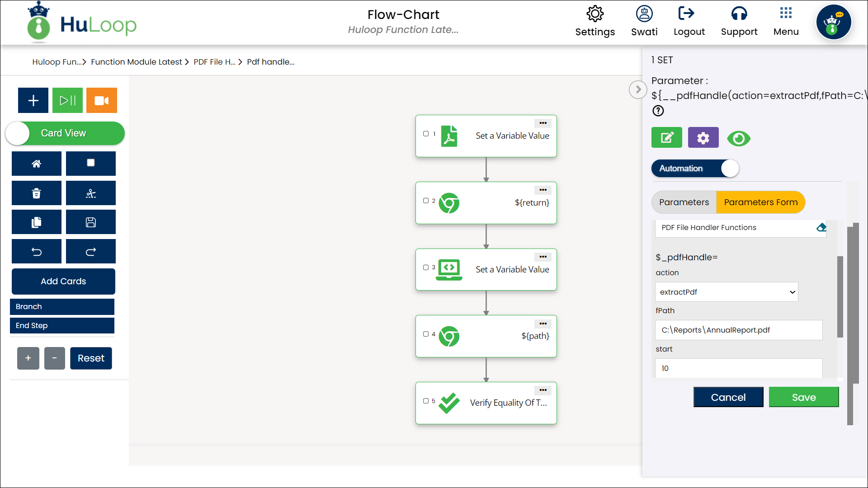This screenshot has width=868, height=488.
Task: Click the green Save button
Action: coord(804,397)
